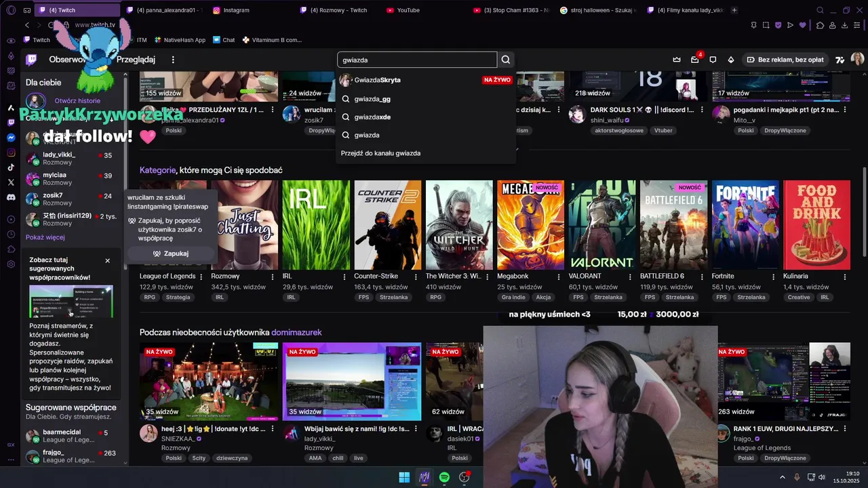The height and width of the screenshot is (488, 868).
Task: Open the notifications inbox with badge 4
Action: tap(695, 60)
